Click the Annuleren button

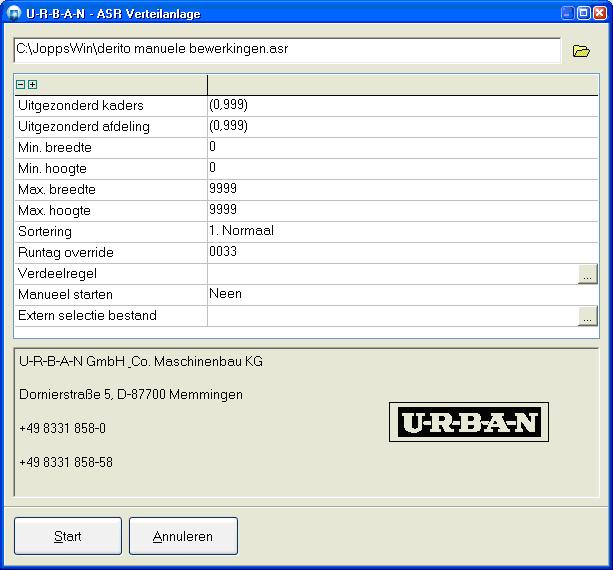(183, 536)
